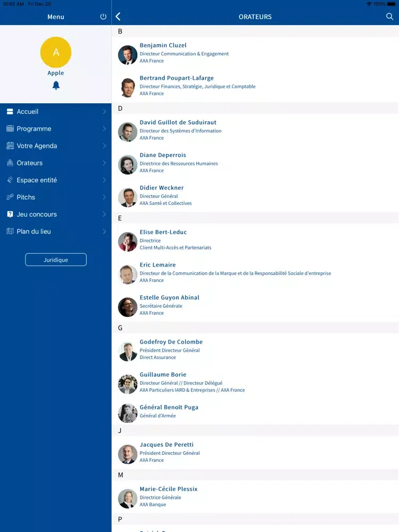Viewport: 399px width, 532px height.
Task: Select the name Eric Lemaire
Action: [158, 265]
